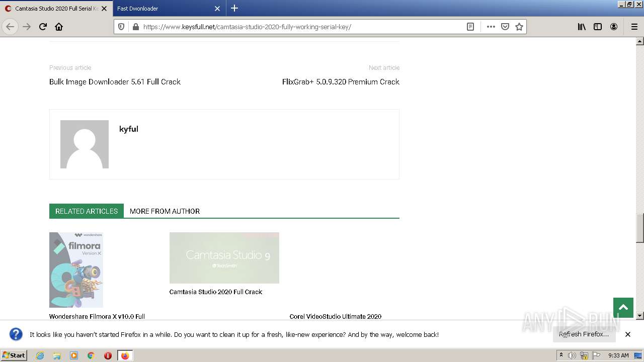Open Firefox account icon
Screen dimensions: 644x362
614,27
